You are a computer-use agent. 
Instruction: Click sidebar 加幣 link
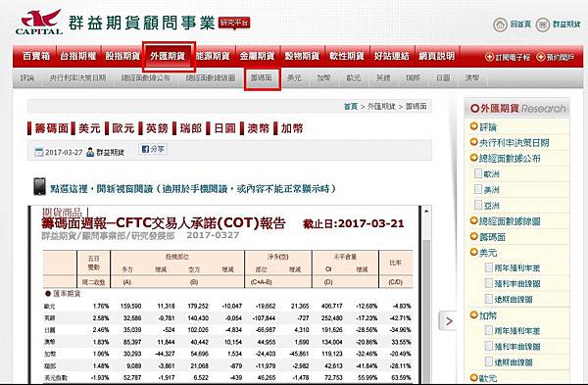(x=488, y=315)
